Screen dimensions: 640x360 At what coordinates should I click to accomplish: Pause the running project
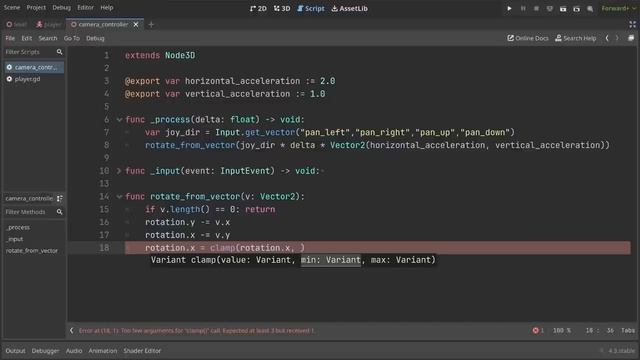(523, 8)
